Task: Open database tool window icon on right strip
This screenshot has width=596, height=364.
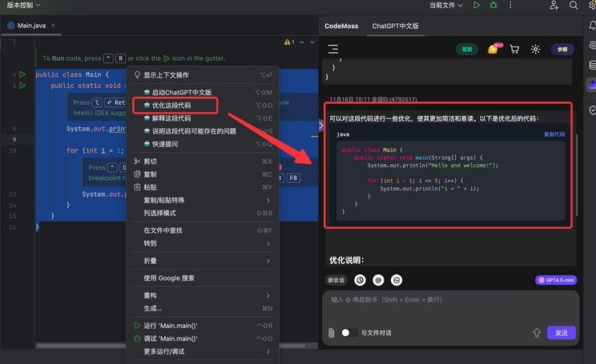Action: tap(592, 65)
